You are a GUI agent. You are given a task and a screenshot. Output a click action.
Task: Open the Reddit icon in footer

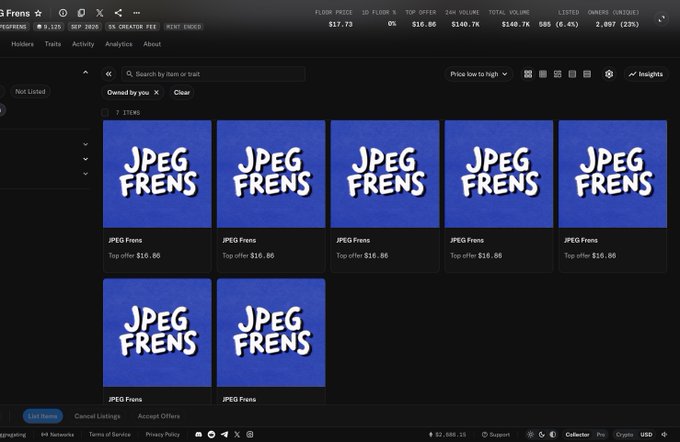[211, 434]
